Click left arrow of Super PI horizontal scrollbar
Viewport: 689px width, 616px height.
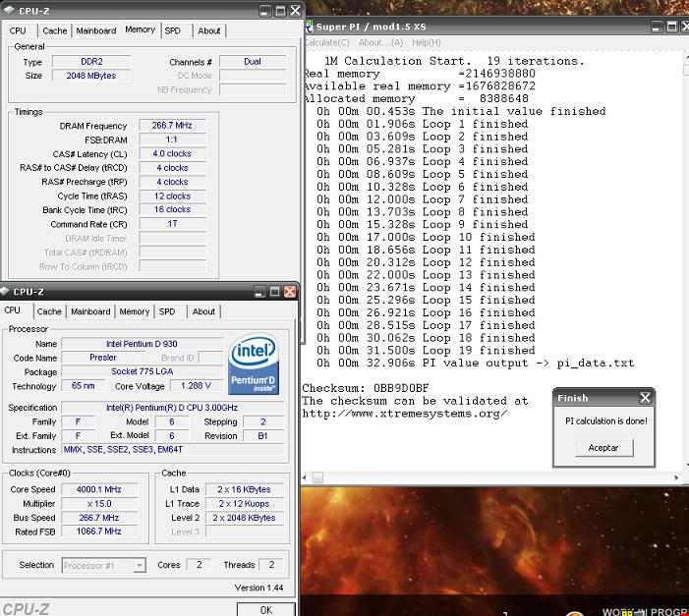coord(305,477)
